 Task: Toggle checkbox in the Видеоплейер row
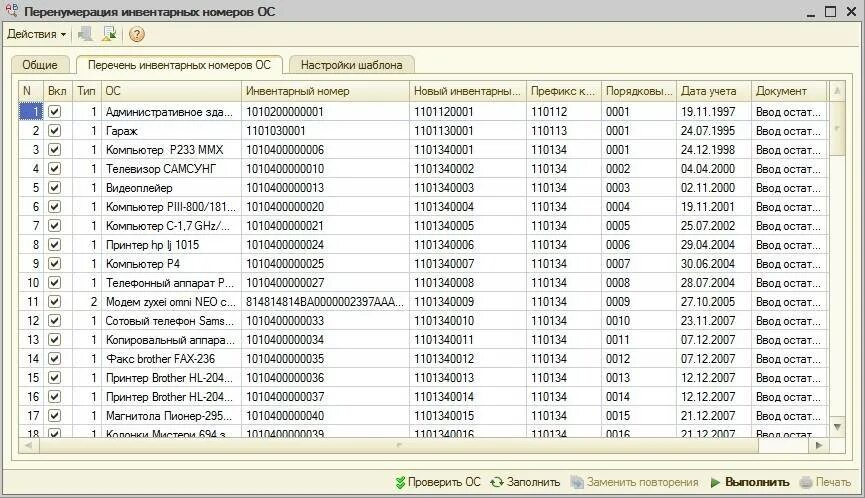pos(55,188)
